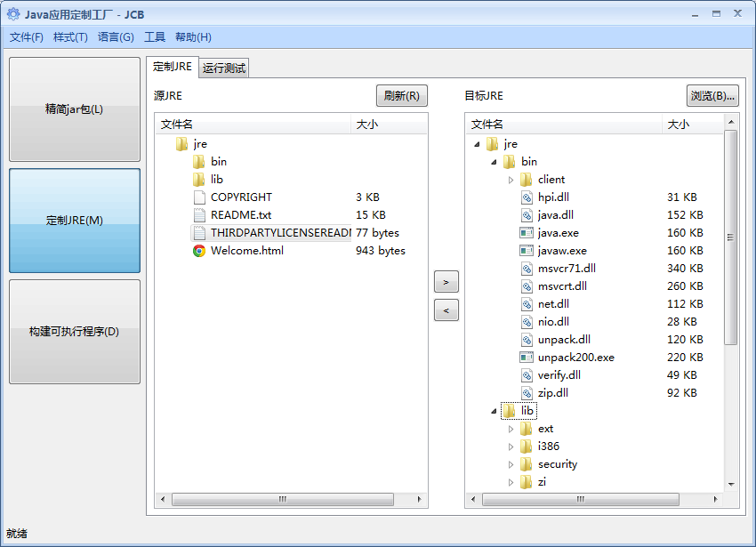Expand the client folder
756x547 pixels.
(511, 180)
